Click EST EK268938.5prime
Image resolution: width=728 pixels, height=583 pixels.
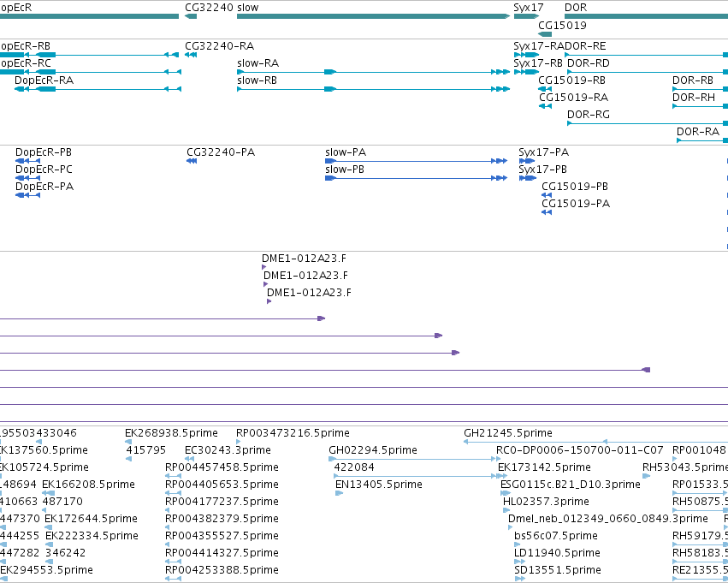[x=171, y=433]
